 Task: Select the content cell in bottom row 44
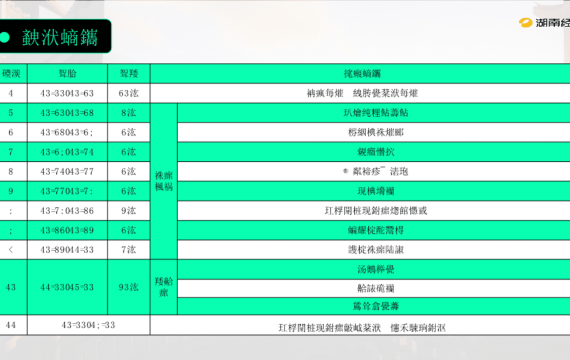point(360,325)
